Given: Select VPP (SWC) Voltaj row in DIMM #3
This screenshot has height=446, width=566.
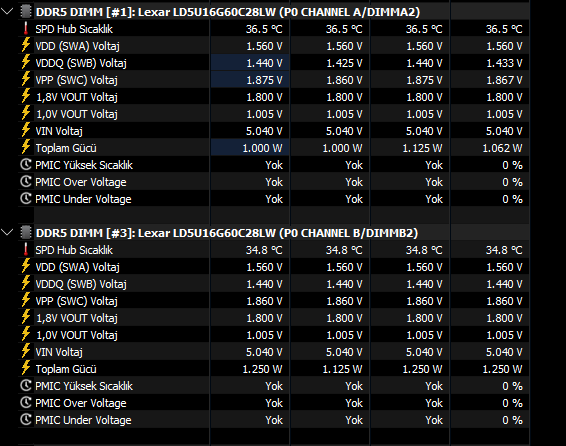Looking at the screenshot, I should point(274,301).
